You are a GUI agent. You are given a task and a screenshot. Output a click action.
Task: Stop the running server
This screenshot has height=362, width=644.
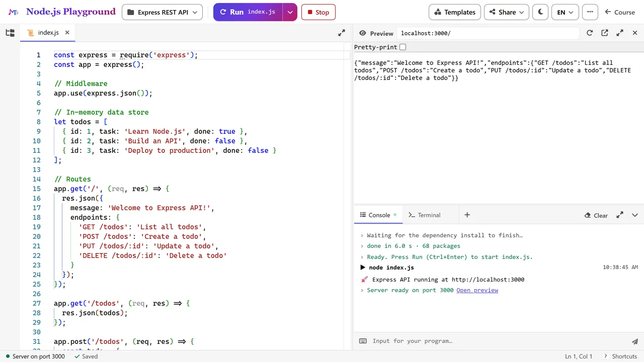(318, 12)
